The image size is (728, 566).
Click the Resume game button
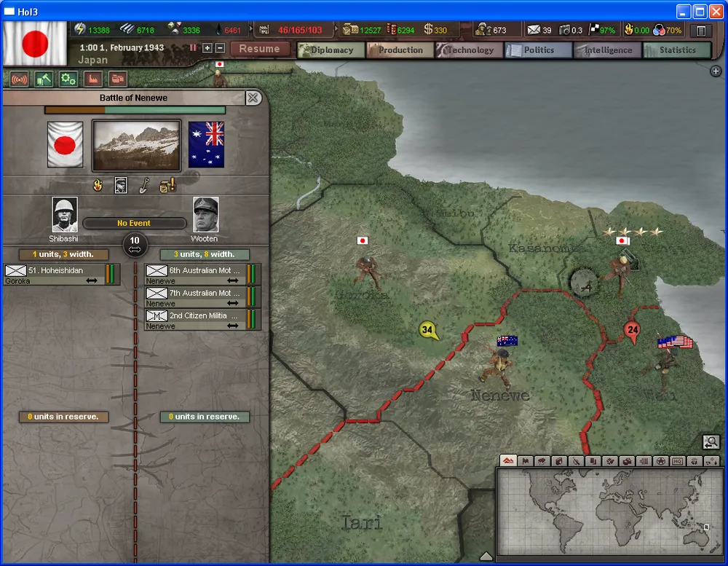[x=259, y=49]
